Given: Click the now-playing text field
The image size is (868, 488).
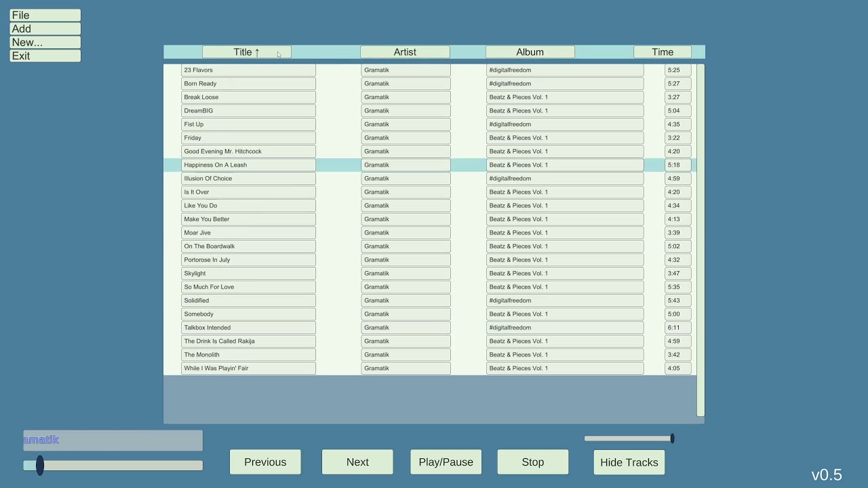Looking at the screenshot, I should [x=113, y=441].
